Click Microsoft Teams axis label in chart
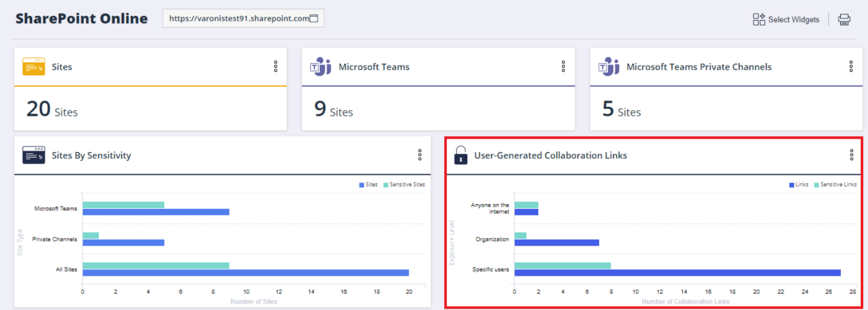Viewport: 868px width, 310px height. tap(56, 208)
